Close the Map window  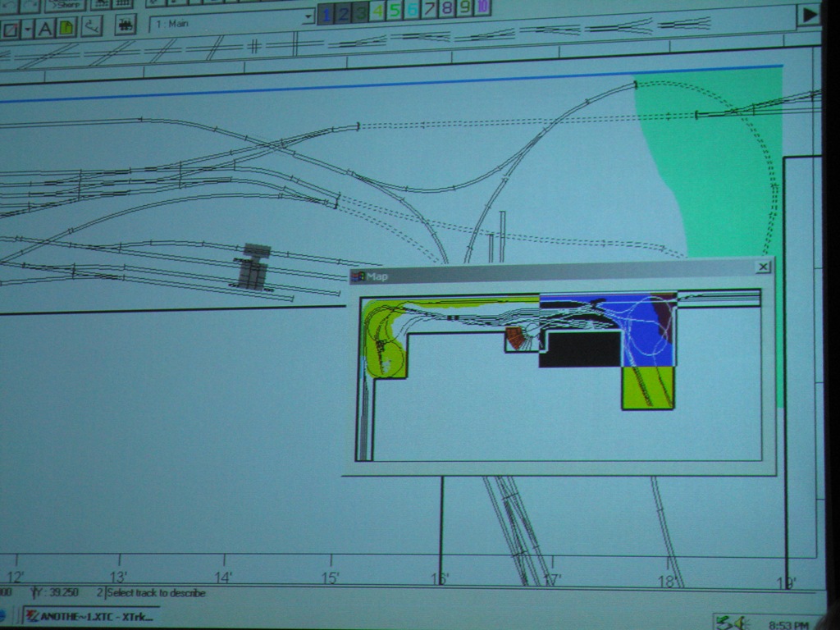click(763, 267)
